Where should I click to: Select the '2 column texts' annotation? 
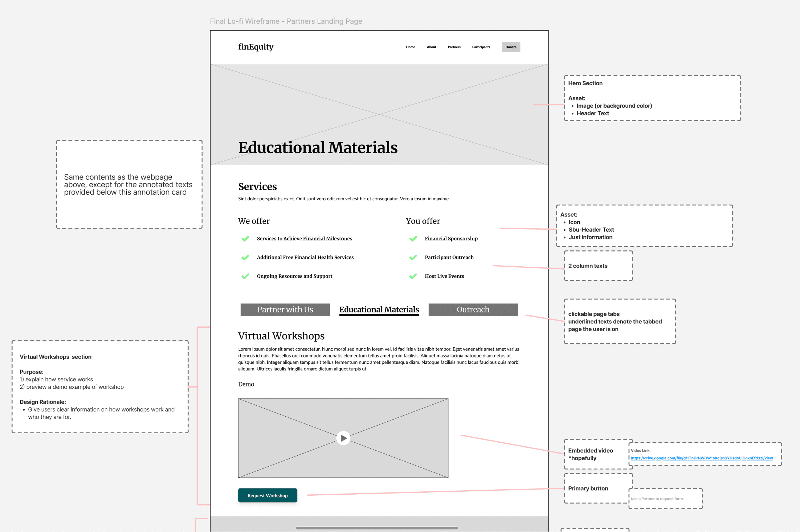point(588,266)
